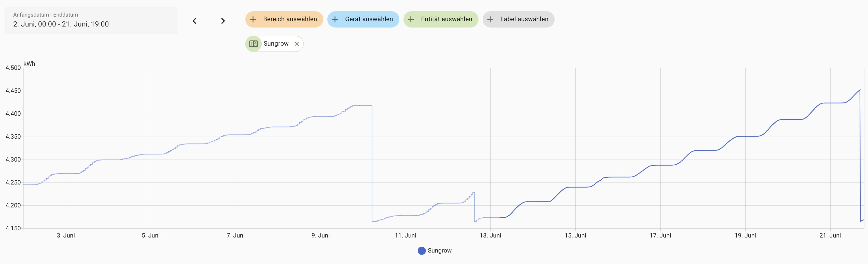Open the Gerät auswählen picker
This screenshot has width=868, height=264.
coord(369,19)
